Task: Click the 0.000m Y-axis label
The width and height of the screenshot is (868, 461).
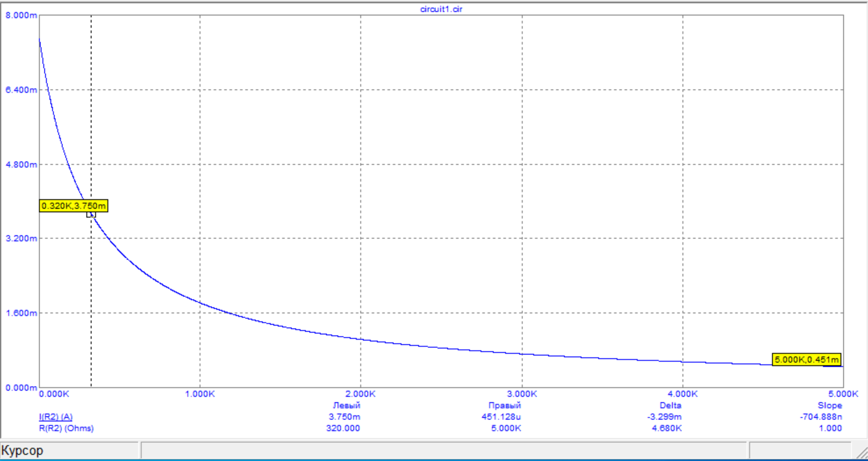Action: [x=22, y=388]
